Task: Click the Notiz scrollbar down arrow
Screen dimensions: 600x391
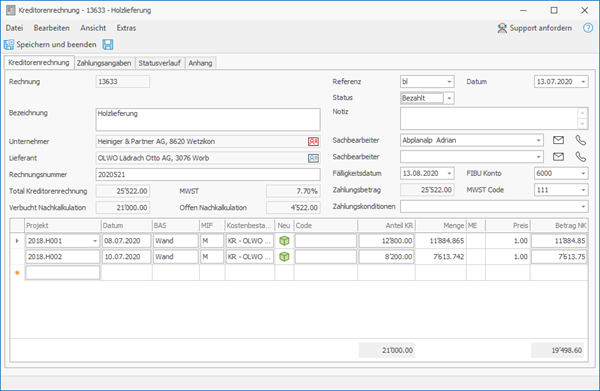Action: point(582,124)
